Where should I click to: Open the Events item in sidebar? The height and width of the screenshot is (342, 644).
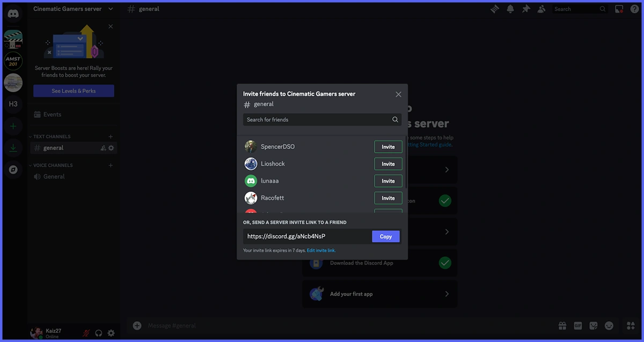[52, 114]
